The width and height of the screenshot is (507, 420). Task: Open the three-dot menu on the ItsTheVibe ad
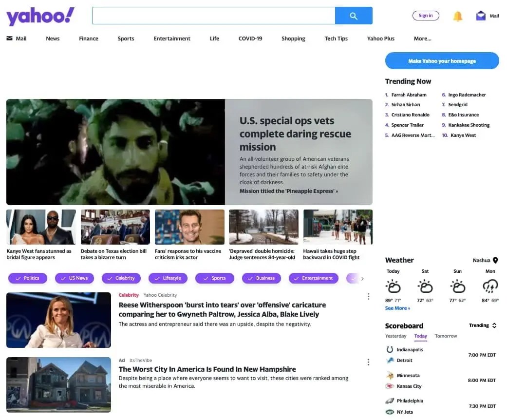pyautogui.click(x=369, y=362)
